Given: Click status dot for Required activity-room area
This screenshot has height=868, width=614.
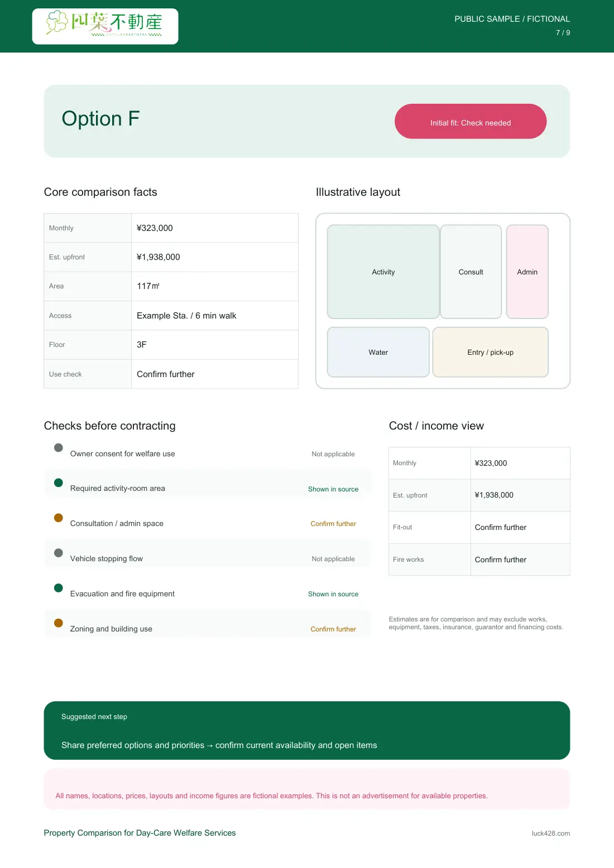Looking at the screenshot, I should point(58,483).
